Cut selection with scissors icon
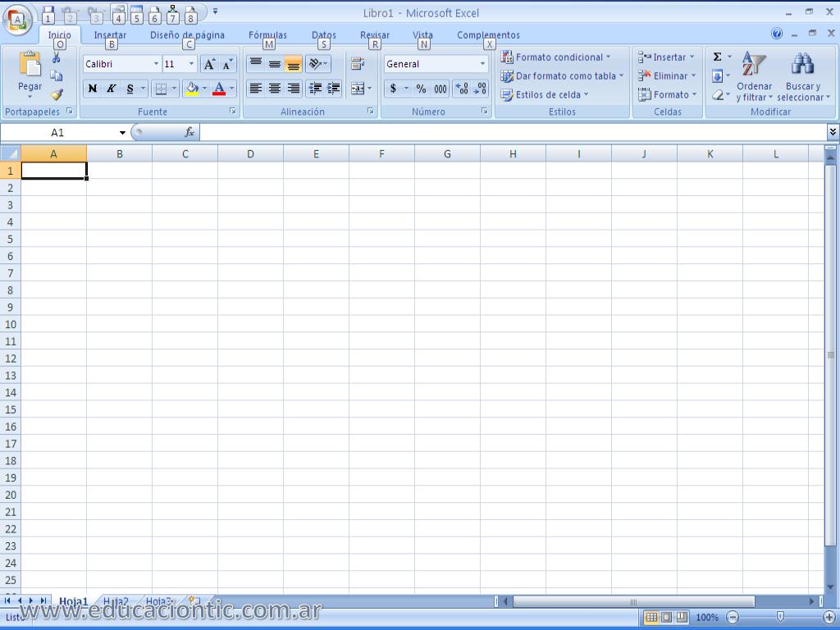Screen dimensions: 840x630 [57, 58]
